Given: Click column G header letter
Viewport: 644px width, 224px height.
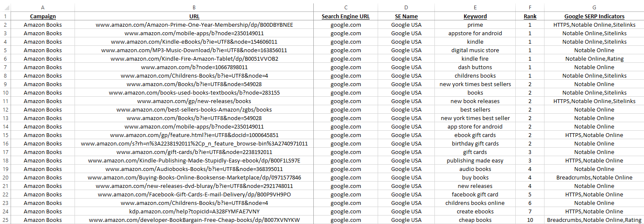Looking at the screenshot, I should pos(594,7).
